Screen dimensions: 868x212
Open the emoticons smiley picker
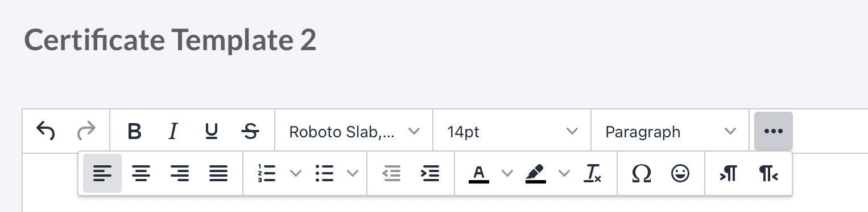point(680,173)
